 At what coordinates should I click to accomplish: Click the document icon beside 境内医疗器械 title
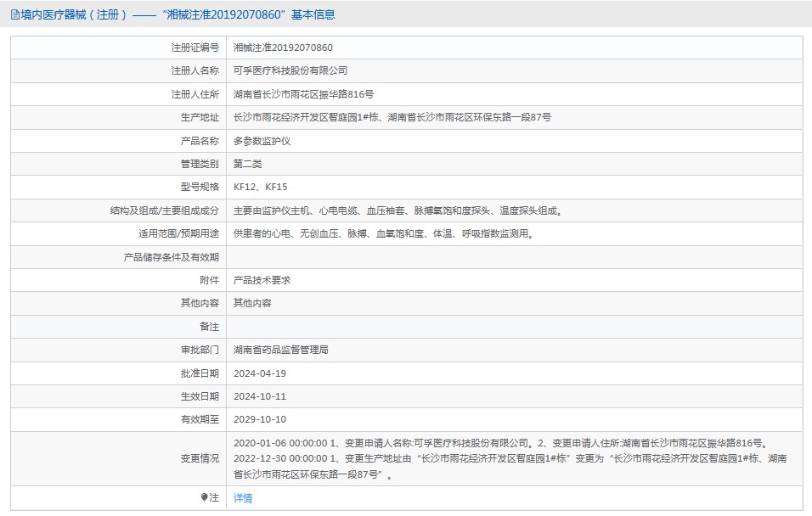(x=15, y=14)
